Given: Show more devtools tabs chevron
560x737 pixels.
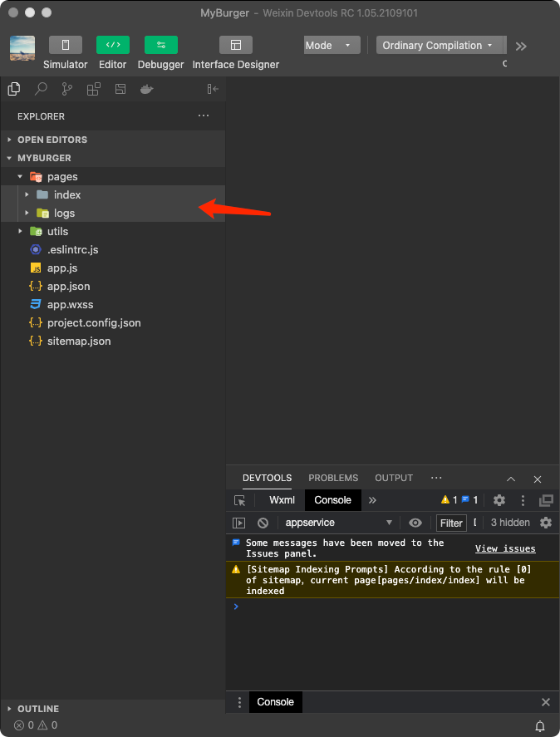Looking at the screenshot, I should pyautogui.click(x=372, y=500).
